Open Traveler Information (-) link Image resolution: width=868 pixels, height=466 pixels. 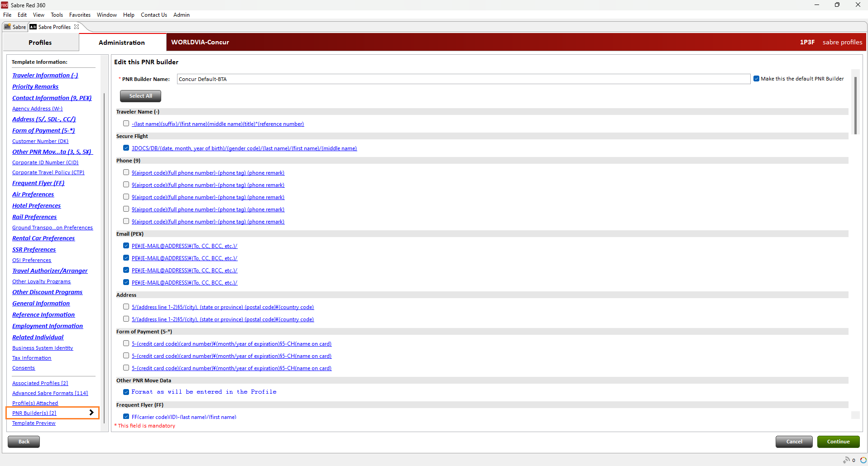[x=45, y=76]
